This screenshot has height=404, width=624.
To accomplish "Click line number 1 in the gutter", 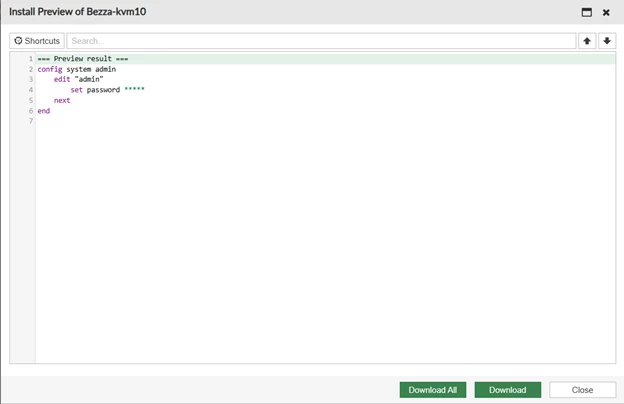I will click(x=31, y=59).
